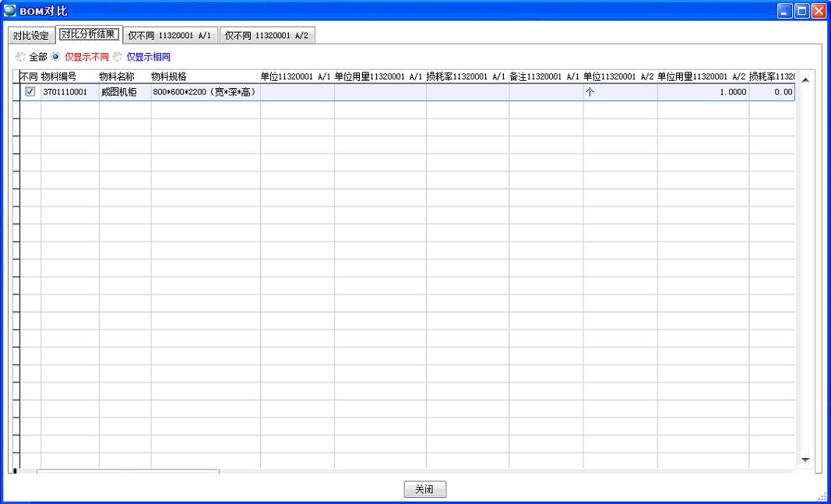Click the BOM对比 window title icon

pos(10,10)
